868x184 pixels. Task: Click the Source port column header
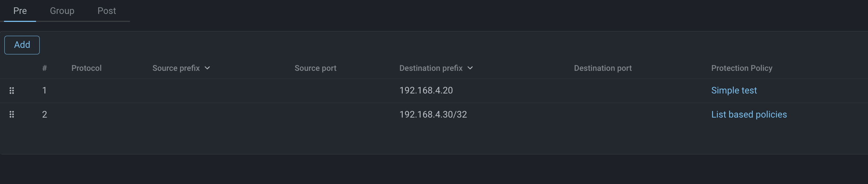(x=315, y=68)
